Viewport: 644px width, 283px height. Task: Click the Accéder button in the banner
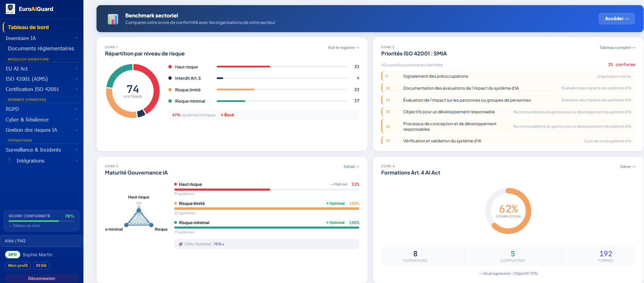click(x=617, y=18)
